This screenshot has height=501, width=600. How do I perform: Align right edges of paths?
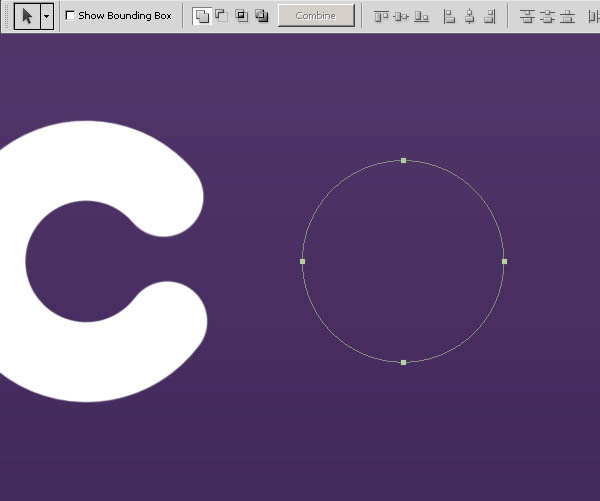489,16
